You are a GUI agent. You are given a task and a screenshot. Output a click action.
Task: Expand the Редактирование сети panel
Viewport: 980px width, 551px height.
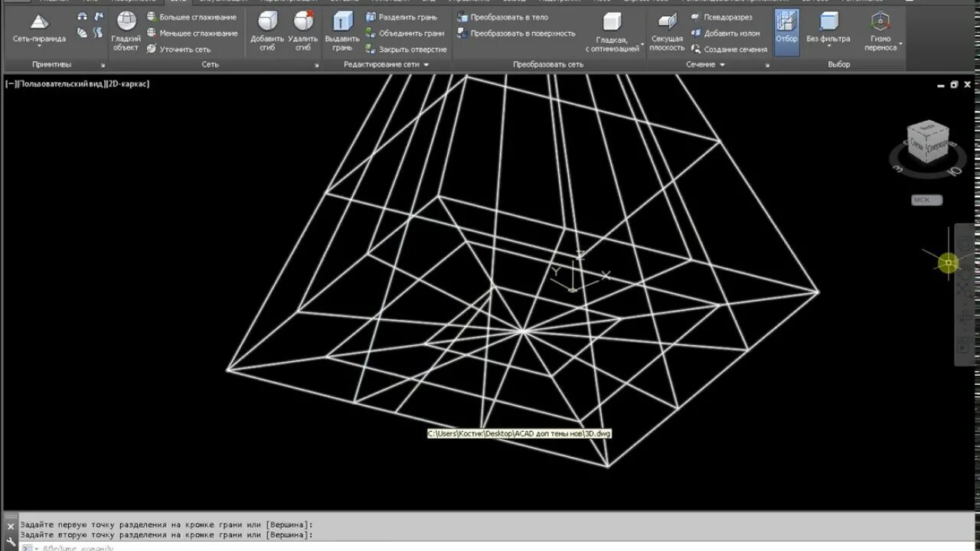(387, 65)
